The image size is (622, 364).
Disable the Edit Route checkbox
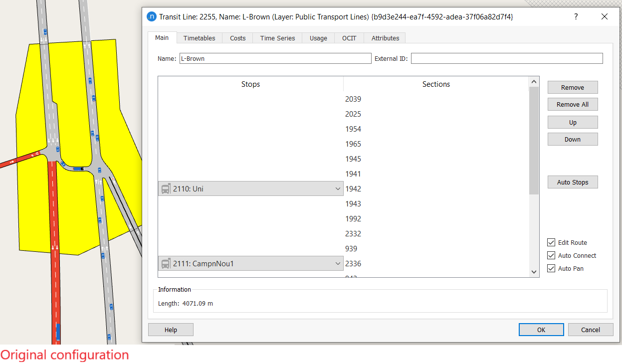click(x=551, y=243)
